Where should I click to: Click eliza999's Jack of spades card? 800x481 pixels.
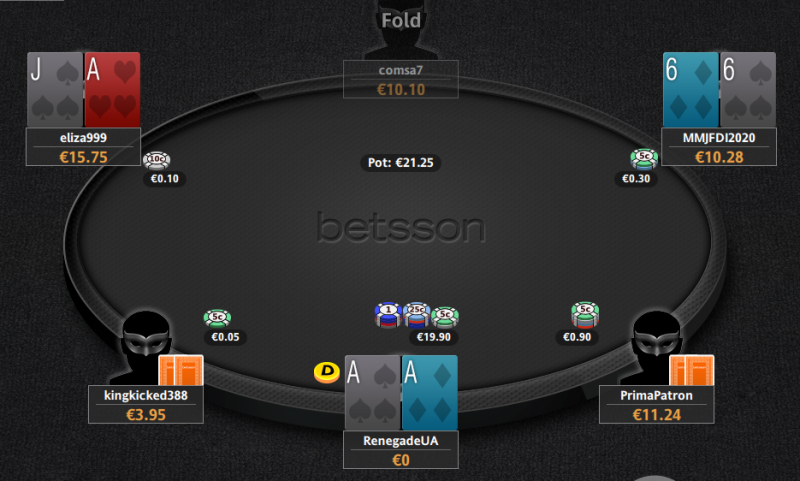(x=55, y=90)
